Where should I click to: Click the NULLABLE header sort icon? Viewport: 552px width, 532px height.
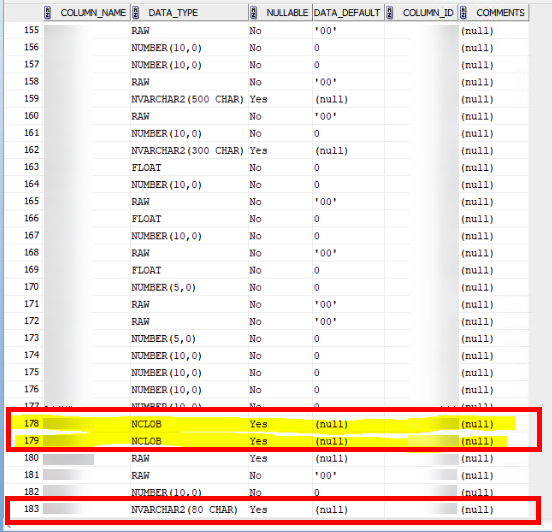[253, 13]
